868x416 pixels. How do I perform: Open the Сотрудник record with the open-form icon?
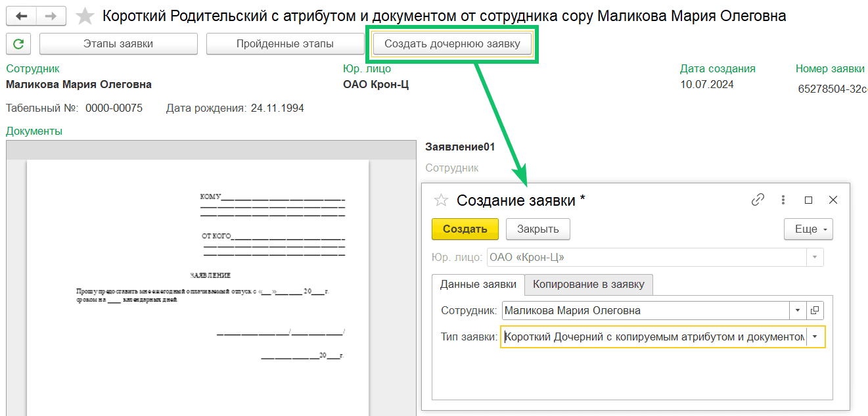(815, 310)
